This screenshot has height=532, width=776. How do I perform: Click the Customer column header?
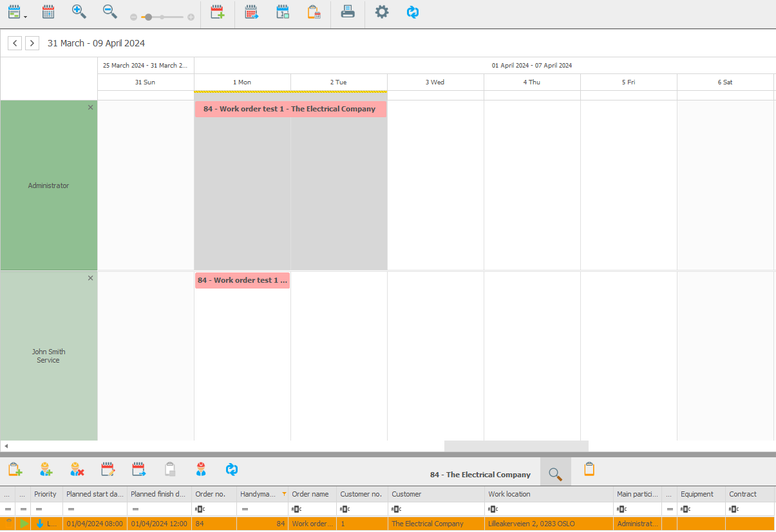[437, 494]
